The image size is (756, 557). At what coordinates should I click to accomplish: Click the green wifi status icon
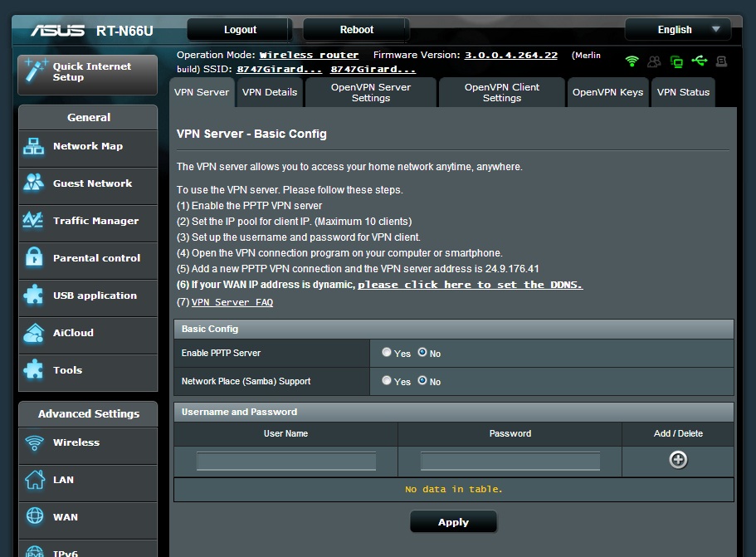[632, 61]
